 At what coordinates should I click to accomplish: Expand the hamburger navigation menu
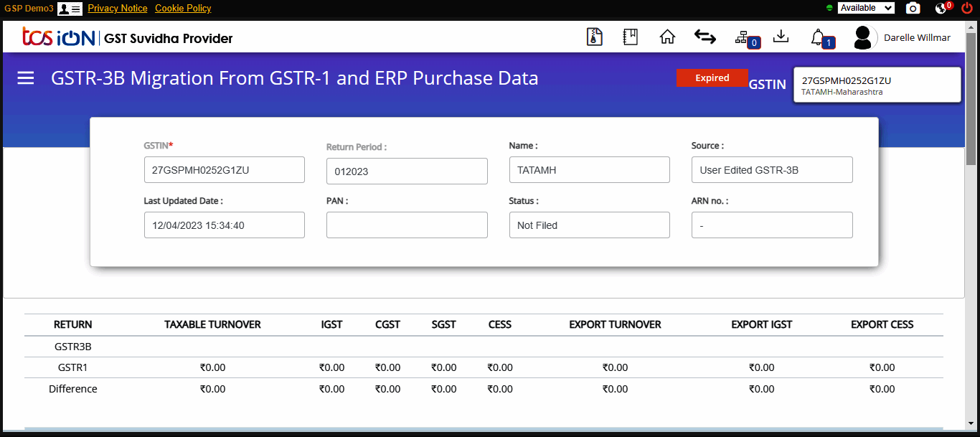(25, 78)
